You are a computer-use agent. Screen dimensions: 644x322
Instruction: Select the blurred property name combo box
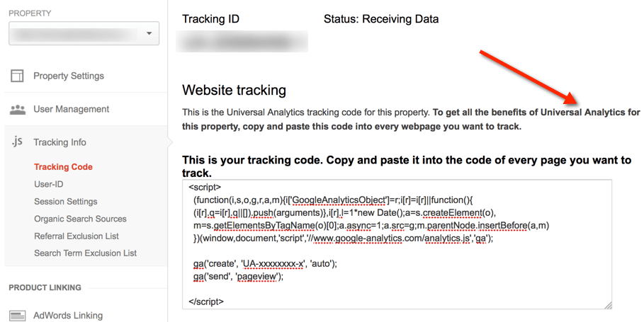84,33
